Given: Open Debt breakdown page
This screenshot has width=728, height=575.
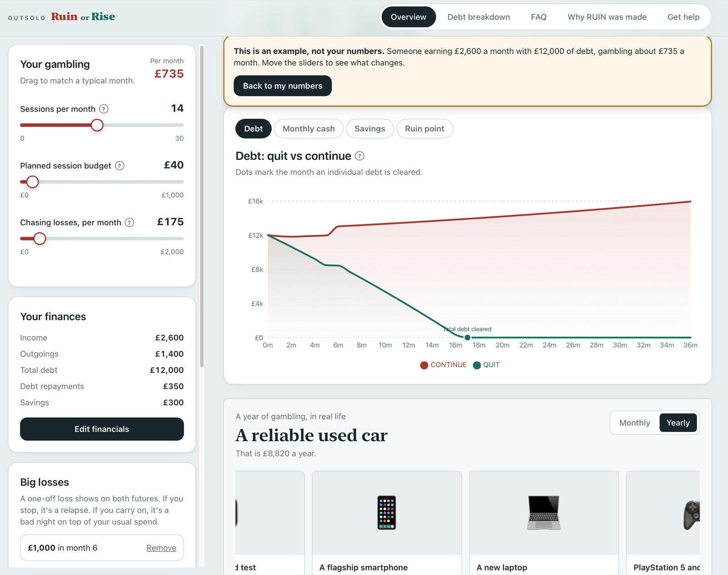Looking at the screenshot, I should click(x=478, y=17).
